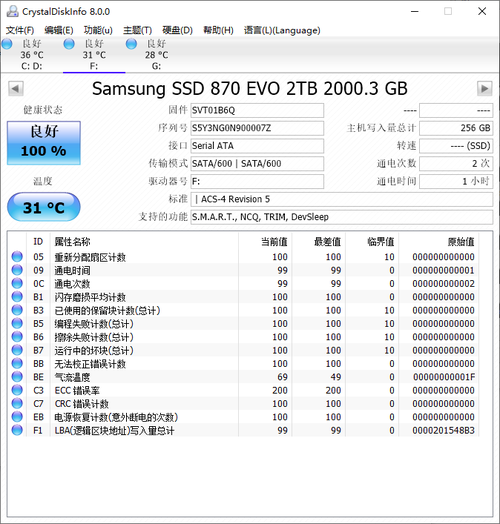Click the status orb for attribute EB
Image resolution: width=500 pixels, height=524 pixels.
pyautogui.click(x=17, y=417)
